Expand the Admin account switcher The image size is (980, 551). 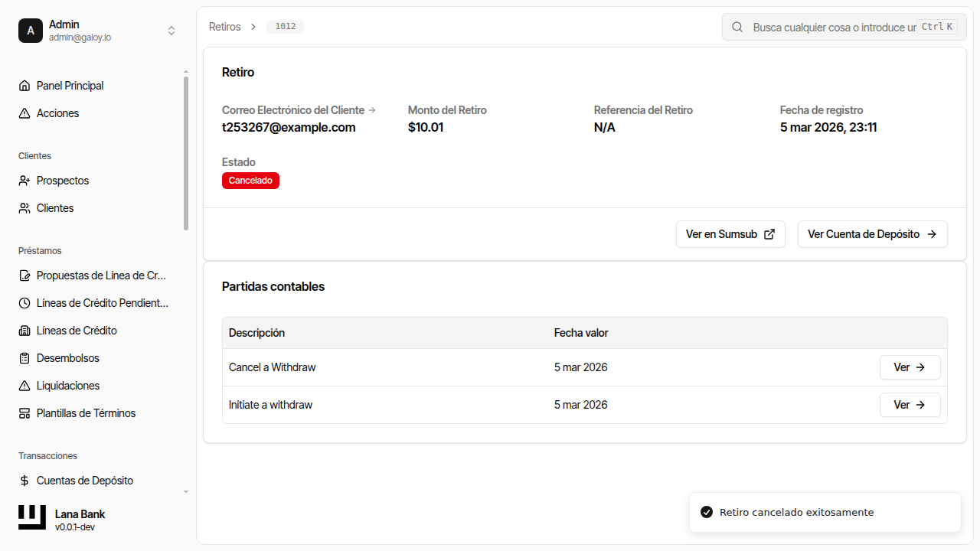(x=171, y=31)
